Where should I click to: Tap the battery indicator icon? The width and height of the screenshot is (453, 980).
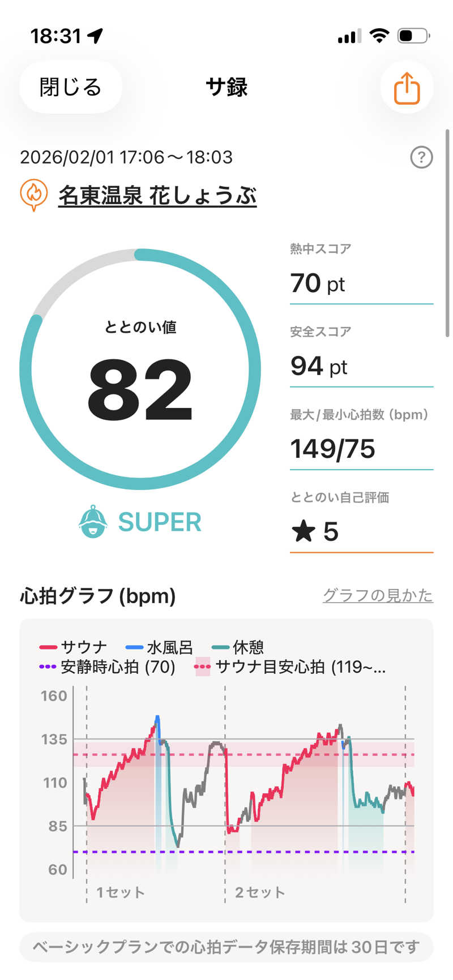coord(413,36)
